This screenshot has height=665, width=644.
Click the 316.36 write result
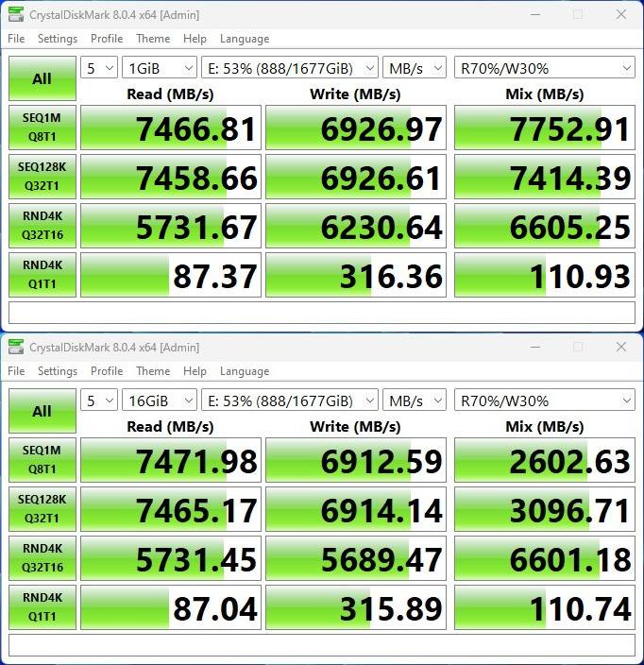pos(356,275)
